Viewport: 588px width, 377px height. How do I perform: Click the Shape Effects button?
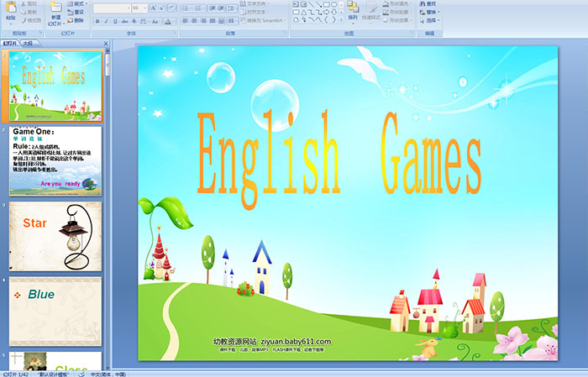pyautogui.click(x=398, y=20)
